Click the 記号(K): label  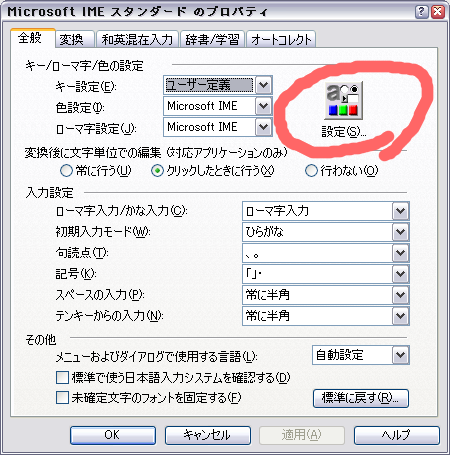point(76,274)
